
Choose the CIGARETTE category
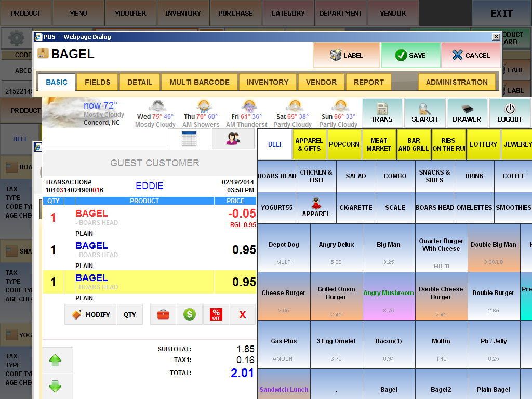355,208
